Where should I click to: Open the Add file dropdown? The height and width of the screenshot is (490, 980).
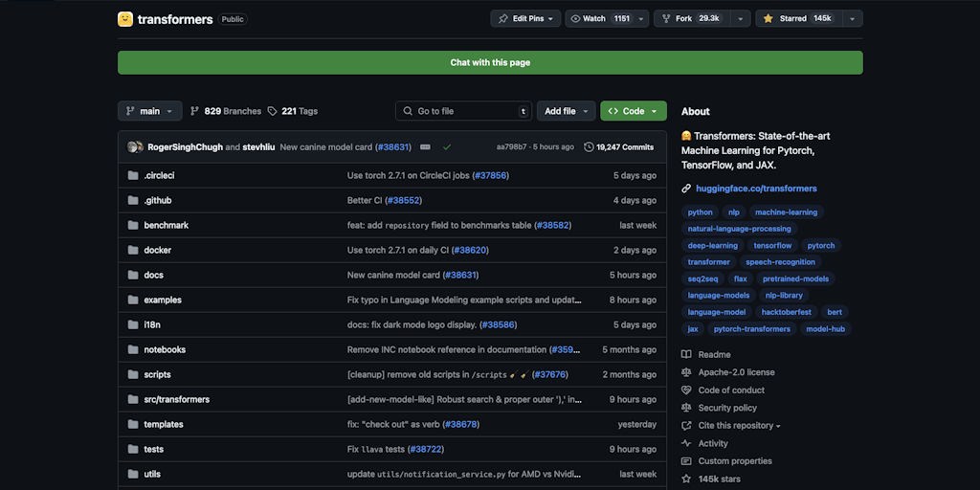pos(567,111)
